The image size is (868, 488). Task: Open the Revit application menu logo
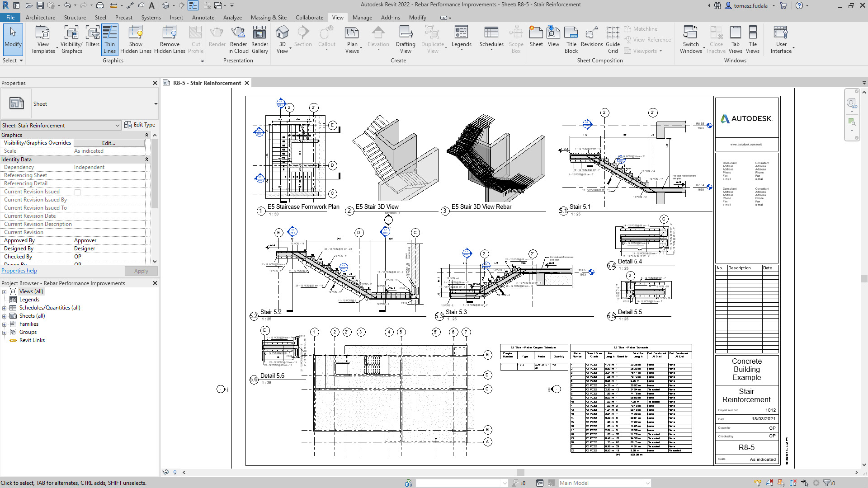(5, 5)
